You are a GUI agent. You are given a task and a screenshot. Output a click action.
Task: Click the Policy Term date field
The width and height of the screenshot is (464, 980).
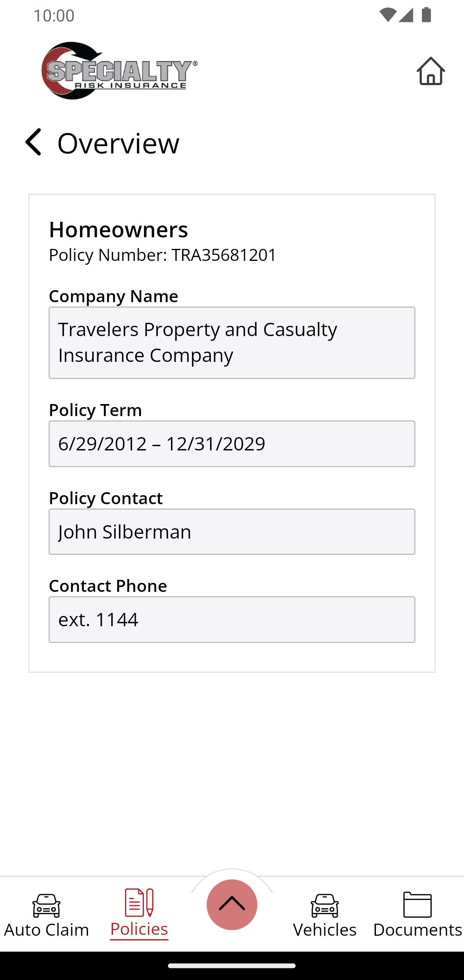[x=232, y=444]
